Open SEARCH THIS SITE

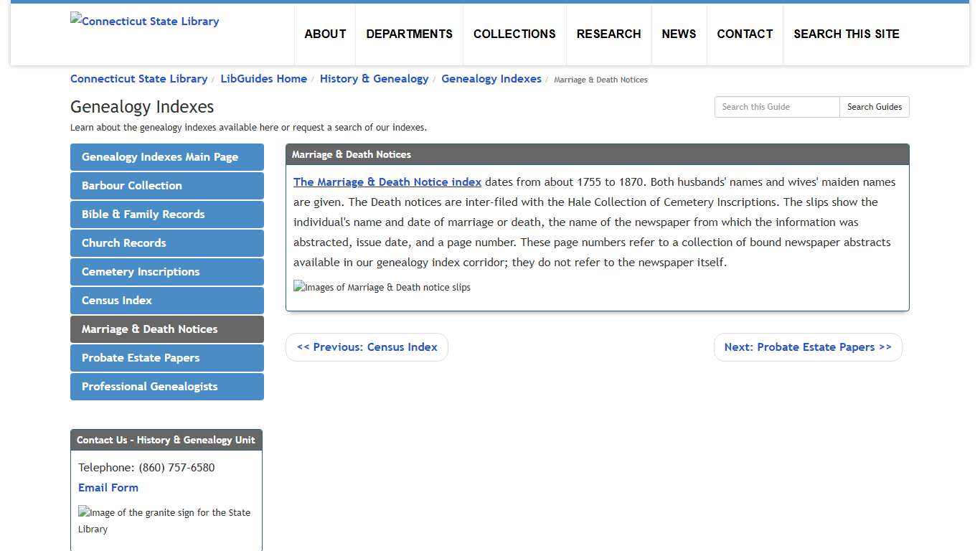[847, 34]
